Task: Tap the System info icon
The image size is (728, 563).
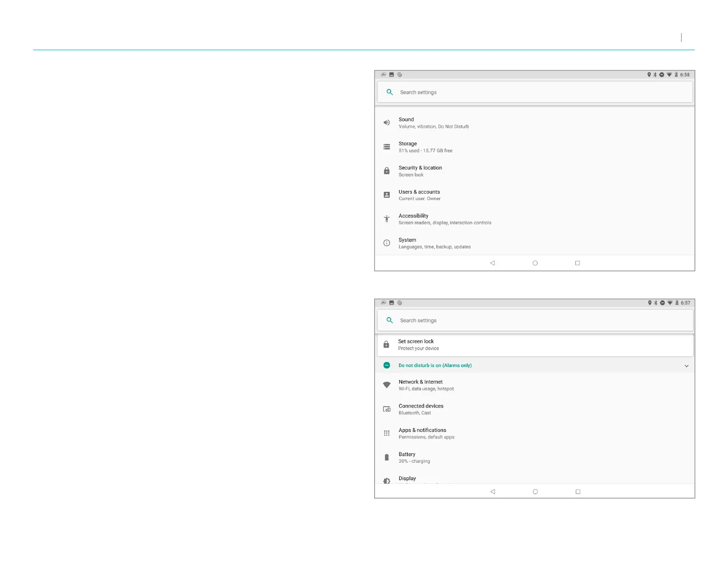Action: tap(387, 243)
